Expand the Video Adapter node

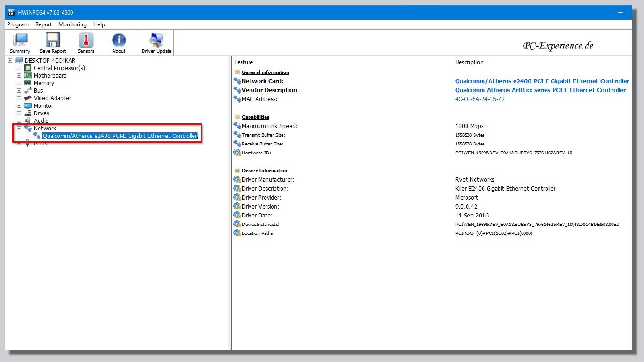[19, 98]
